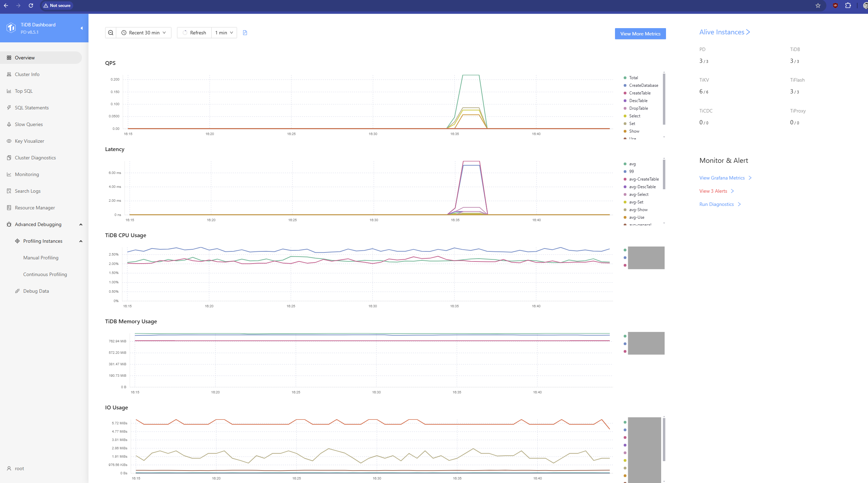Reload the page with browser refresh icon
The image size is (868, 483).
click(x=31, y=6)
